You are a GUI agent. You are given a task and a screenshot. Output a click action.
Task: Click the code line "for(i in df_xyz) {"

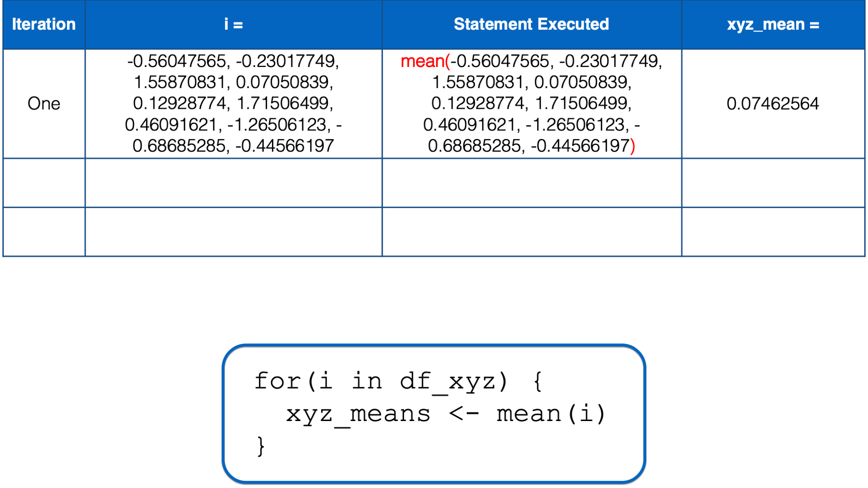click(x=399, y=382)
